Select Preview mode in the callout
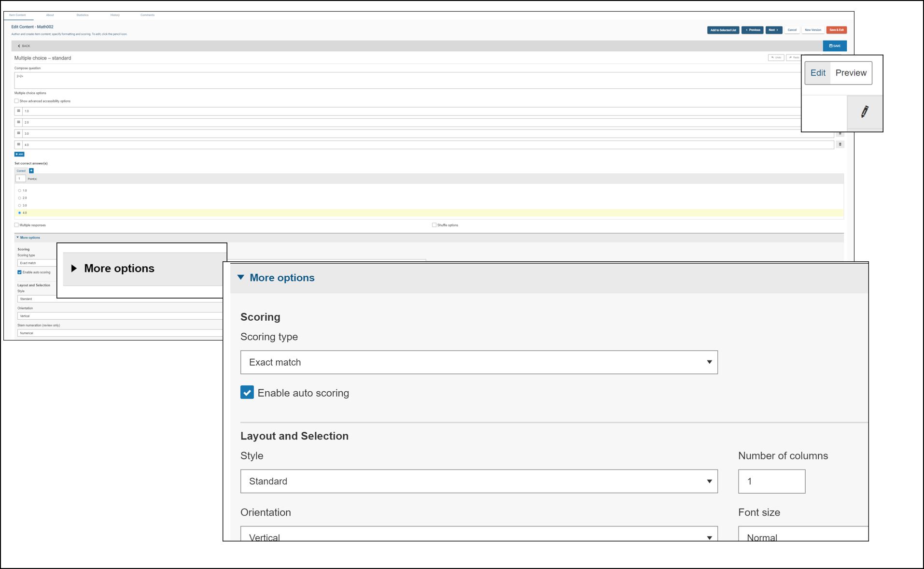The width and height of the screenshot is (924, 569). click(851, 73)
